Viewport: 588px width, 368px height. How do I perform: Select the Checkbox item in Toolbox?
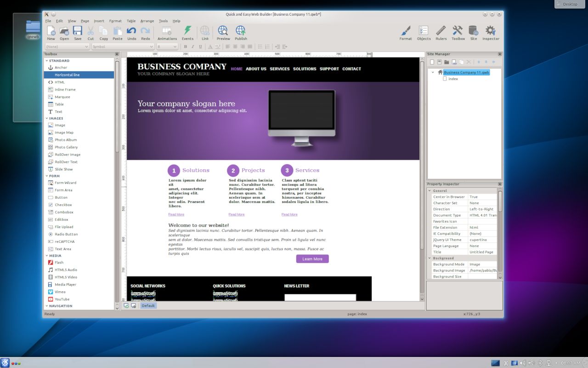pos(63,205)
